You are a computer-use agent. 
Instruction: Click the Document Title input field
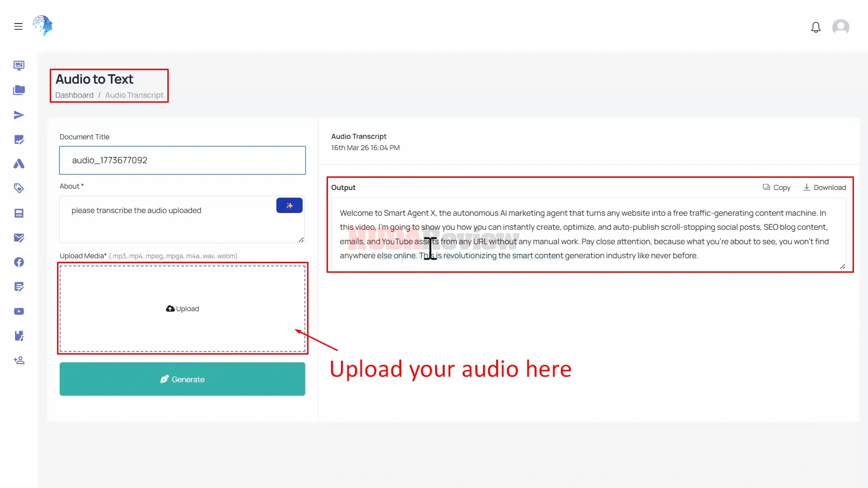(182, 160)
